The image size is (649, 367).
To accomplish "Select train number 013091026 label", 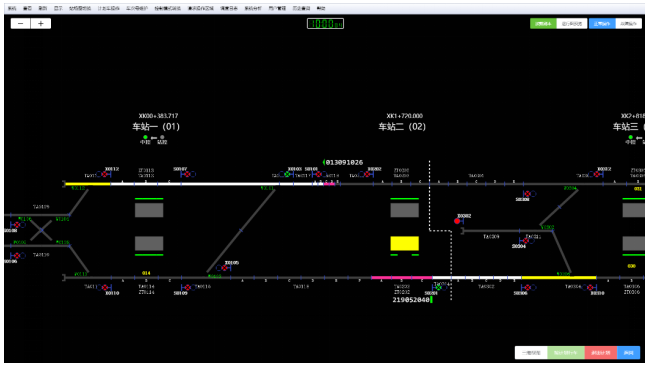I will pyautogui.click(x=344, y=163).
